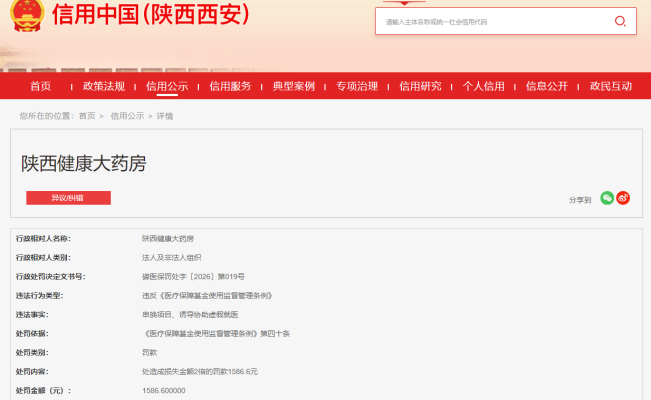Click the search magnifier icon
Viewport: 651px width, 400px height.
(620, 21)
